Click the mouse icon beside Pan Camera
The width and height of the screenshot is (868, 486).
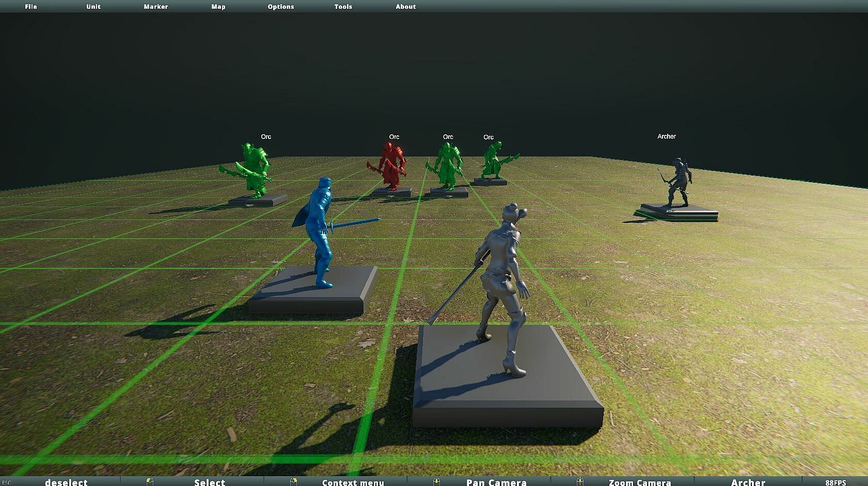(x=436, y=481)
